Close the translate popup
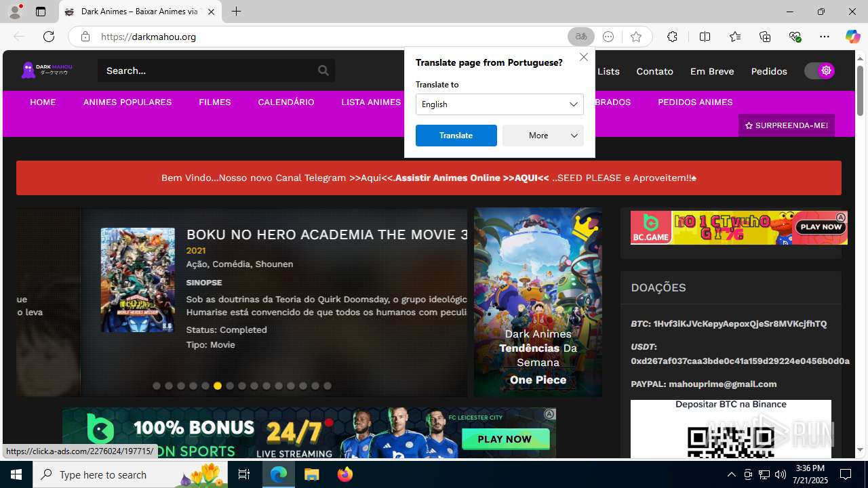 (x=583, y=58)
